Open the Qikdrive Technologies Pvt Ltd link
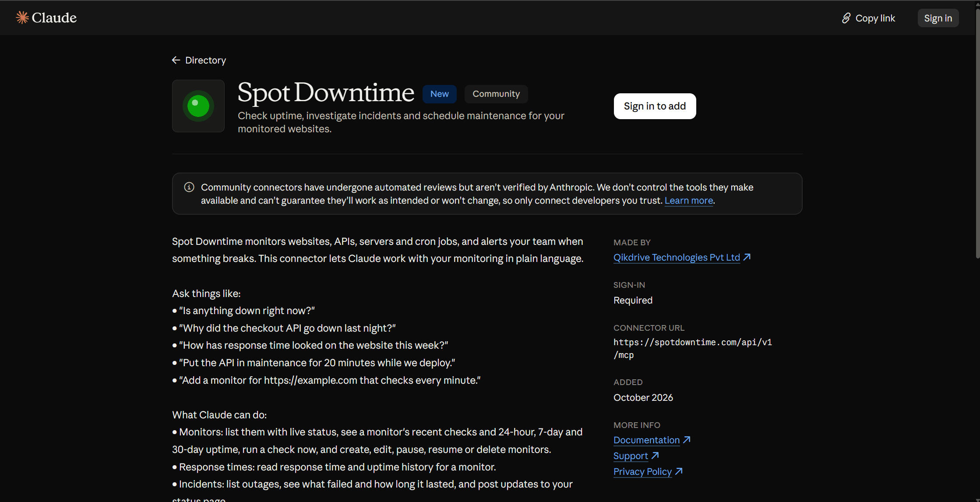This screenshot has height=502, width=980. point(677,257)
